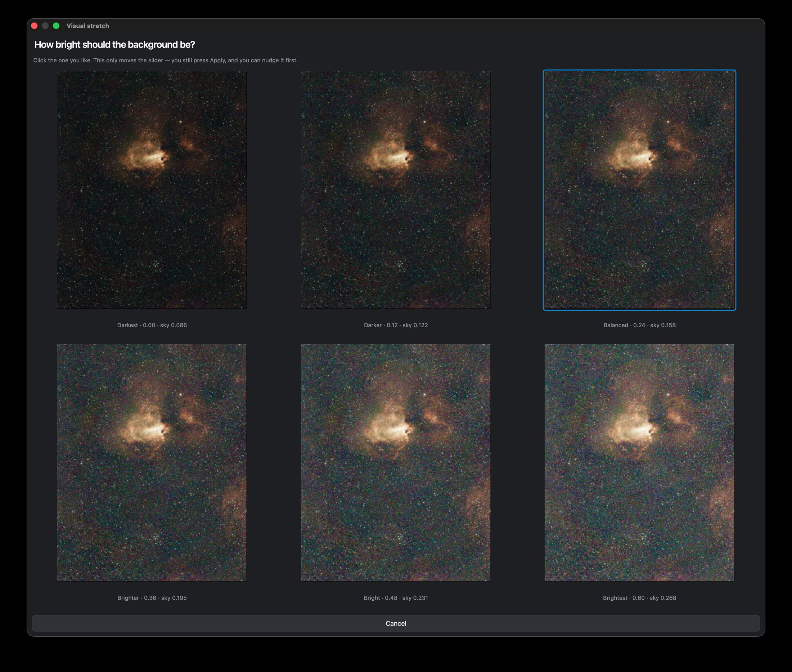Click the 'How bright should the background be?' heading
This screenshot has width=792, height=672.
114,45
